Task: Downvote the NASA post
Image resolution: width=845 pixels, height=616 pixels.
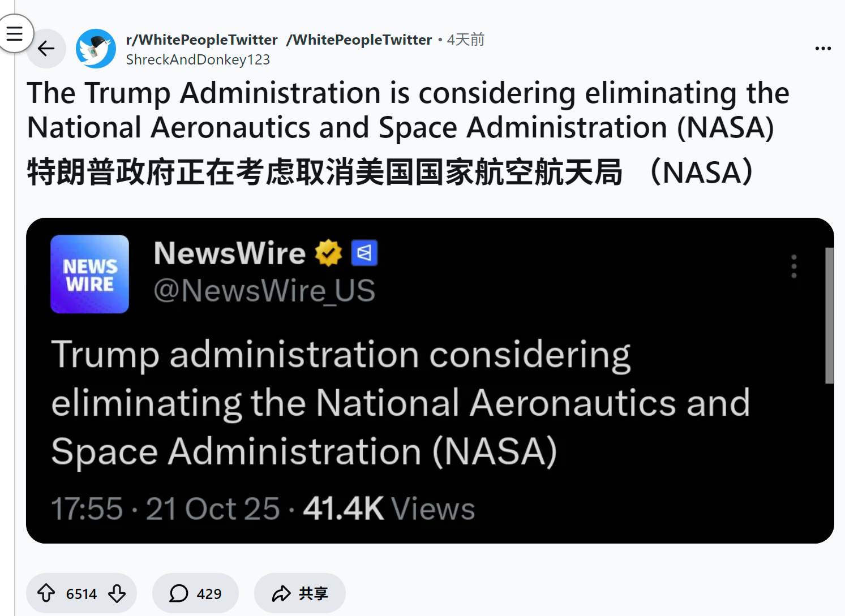Action: [117, 593]
